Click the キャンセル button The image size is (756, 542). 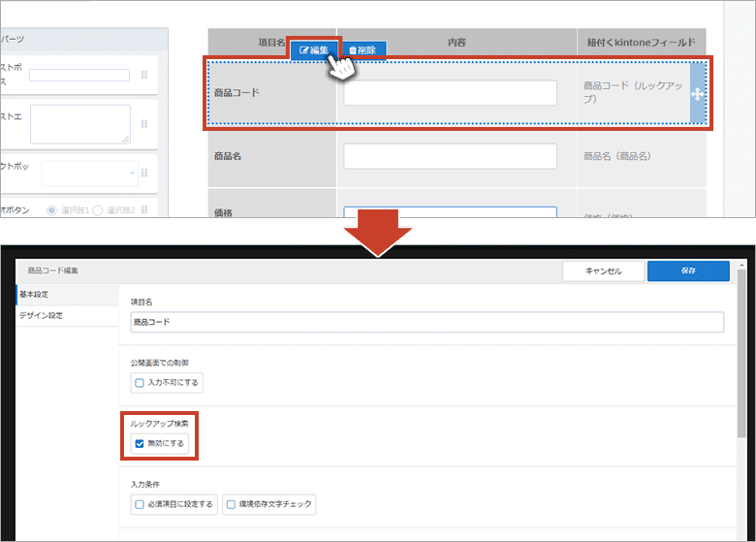pos(602,271)
